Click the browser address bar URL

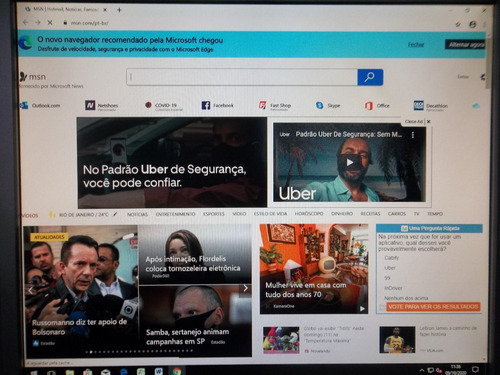[x=89, y=23]
